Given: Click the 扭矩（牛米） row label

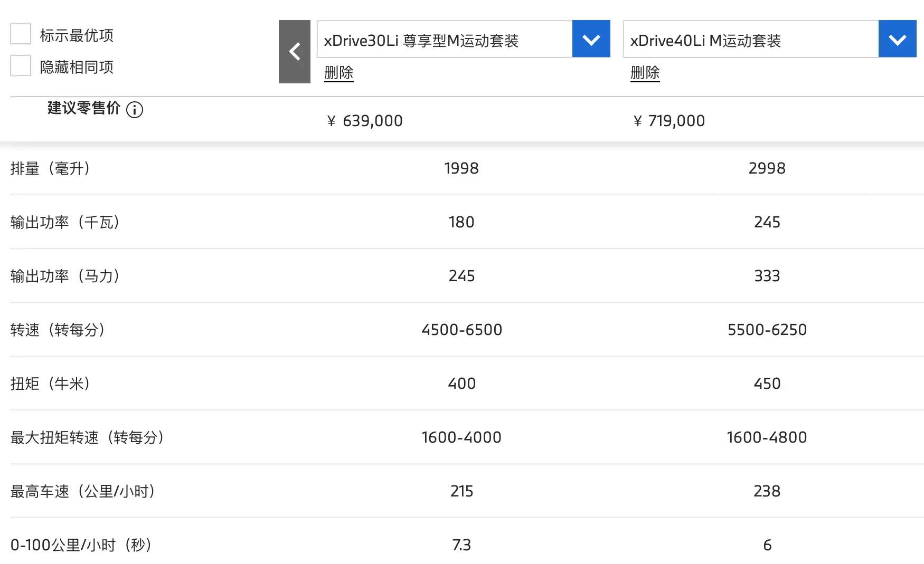Looking at the screenshot, I should click(50, 384).
